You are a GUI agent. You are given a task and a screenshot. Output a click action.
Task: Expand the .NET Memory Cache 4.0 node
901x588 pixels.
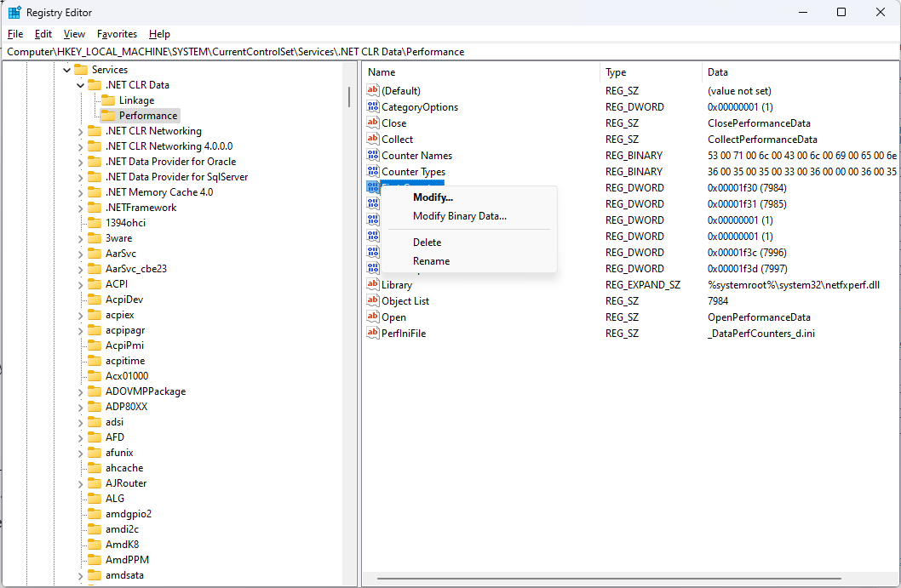[x=80, y=193]
